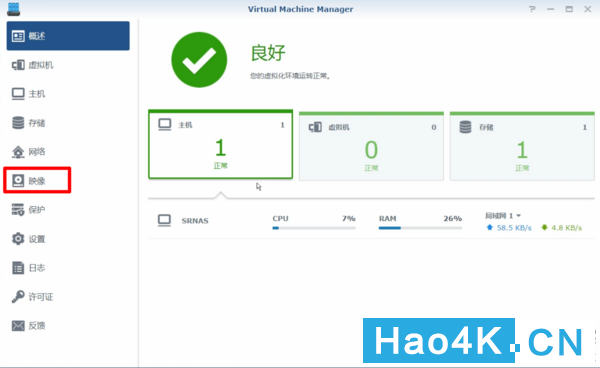The width and height of the screenshot is (600, 368).
Task: Click the 设置 gear icon
Action: pos(18,239)
